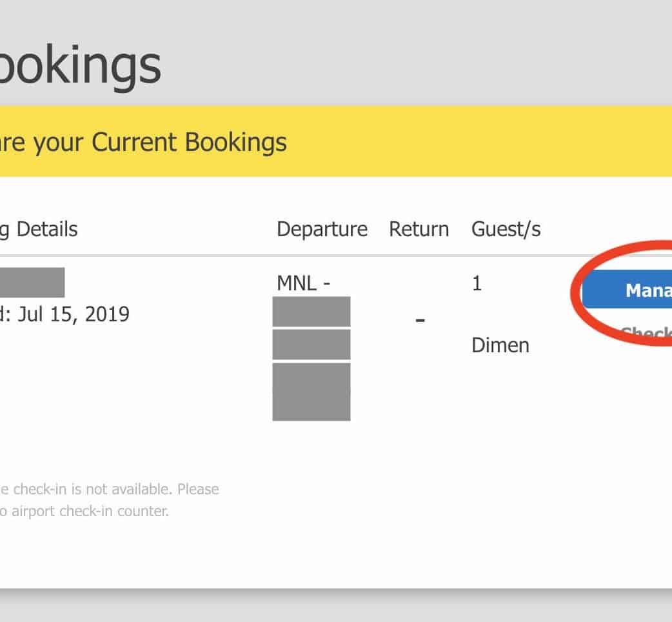Select the Guest/s column header

coord(506,229)
